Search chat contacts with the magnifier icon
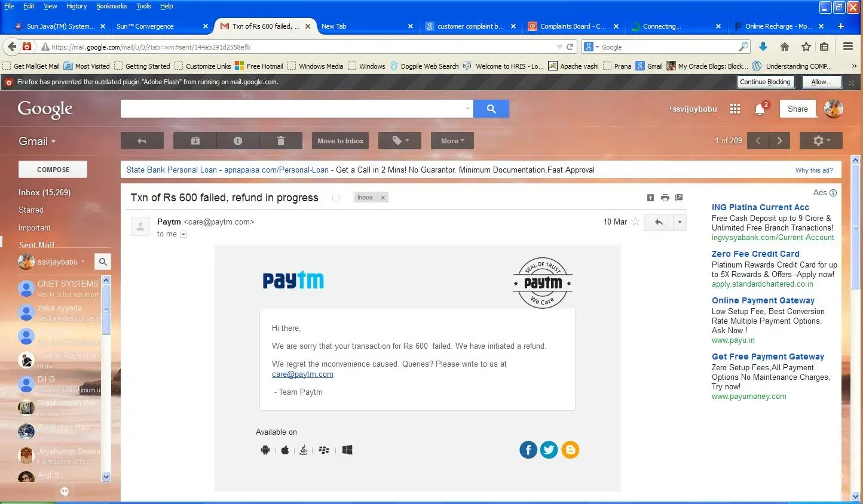The image size is (863, 504). (x=103, y=262)
